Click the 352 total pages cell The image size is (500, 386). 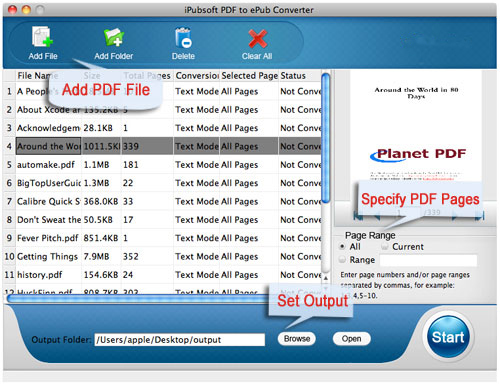(x=147, y=256)
